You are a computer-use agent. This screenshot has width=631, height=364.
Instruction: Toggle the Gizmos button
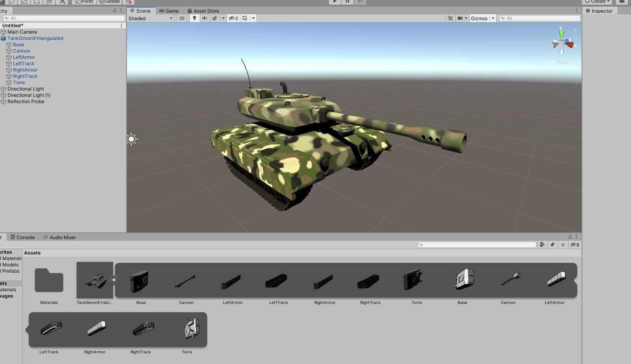[x=479, y=18]
